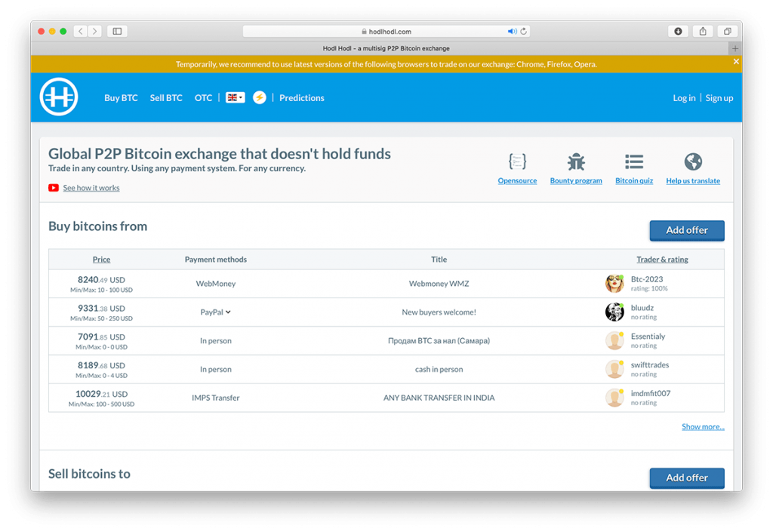The width and height of the screenshot is (773, 532).
Task: Click the 10029.21 USD price
Action: click(102, 394)
